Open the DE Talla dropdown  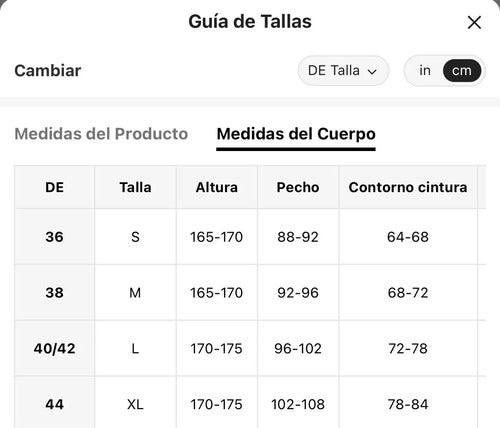tap(343, 71)
